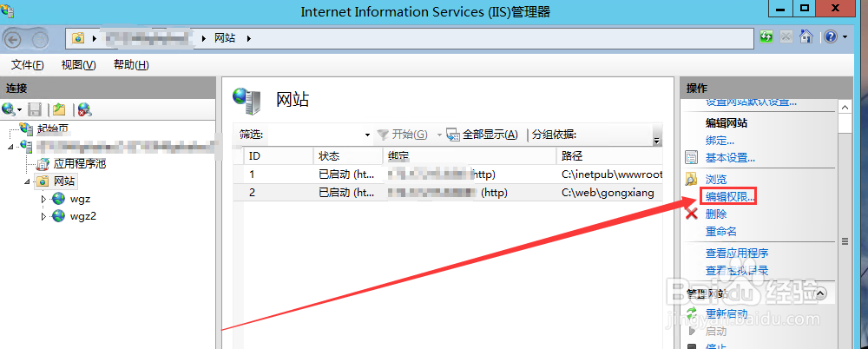868x349 pixels.
Task: Click the actions pane scroll up arrow
Action: point(845,107)
